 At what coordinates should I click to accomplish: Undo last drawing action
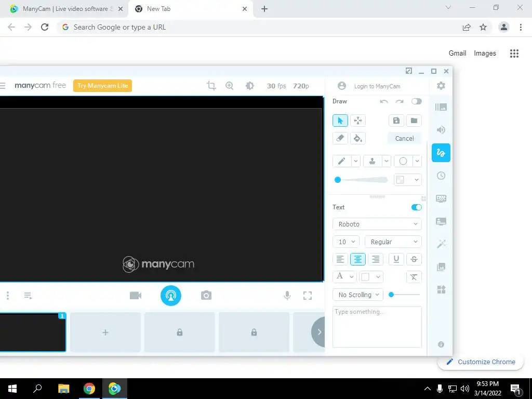point(384,101)
